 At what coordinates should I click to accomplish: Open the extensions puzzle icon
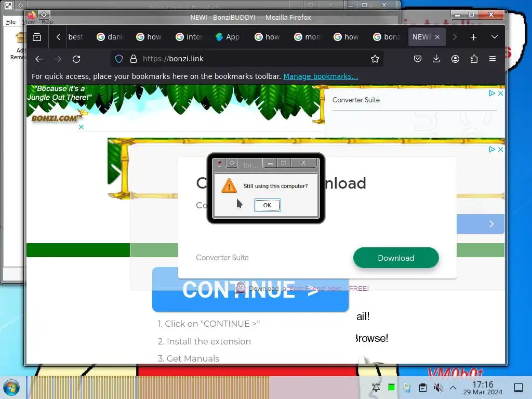474,59
